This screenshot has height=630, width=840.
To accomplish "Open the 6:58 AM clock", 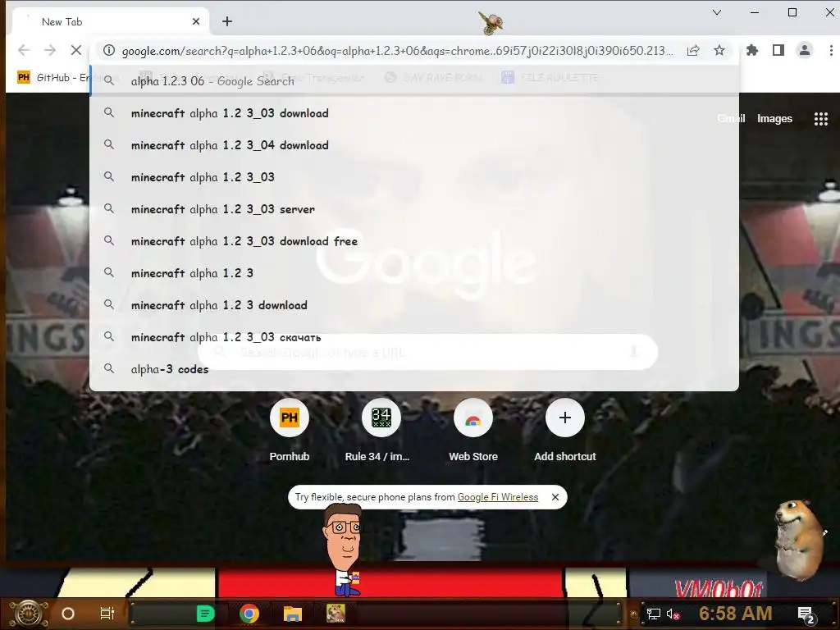I will pyautogui.click(x=735, y=614).
